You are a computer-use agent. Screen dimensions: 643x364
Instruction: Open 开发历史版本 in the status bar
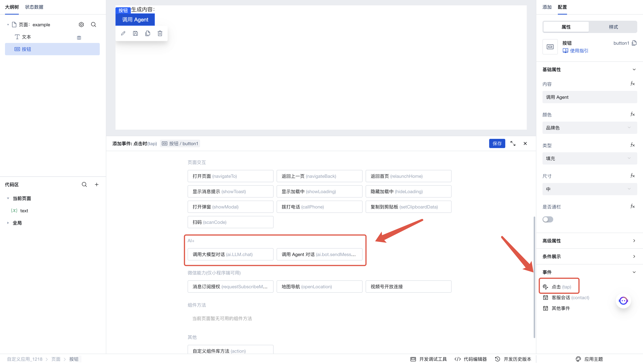click(x=513, y=359)
